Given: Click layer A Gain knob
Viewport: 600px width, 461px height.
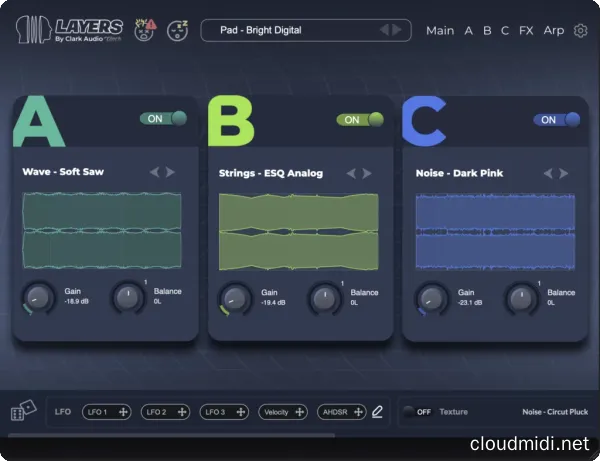Looking at the screenshot, I should (38, 298).
